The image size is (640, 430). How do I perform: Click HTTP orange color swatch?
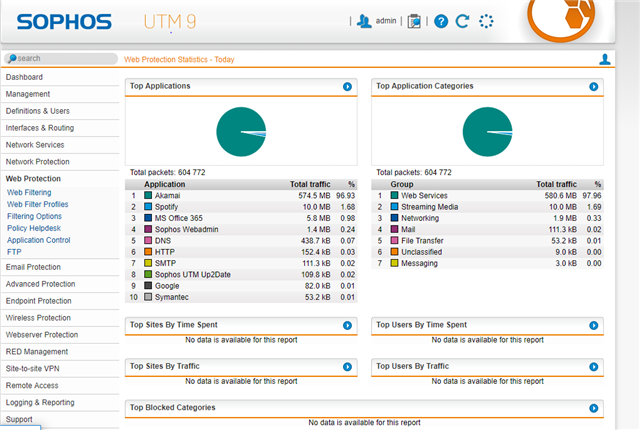(x=148, y=252)
